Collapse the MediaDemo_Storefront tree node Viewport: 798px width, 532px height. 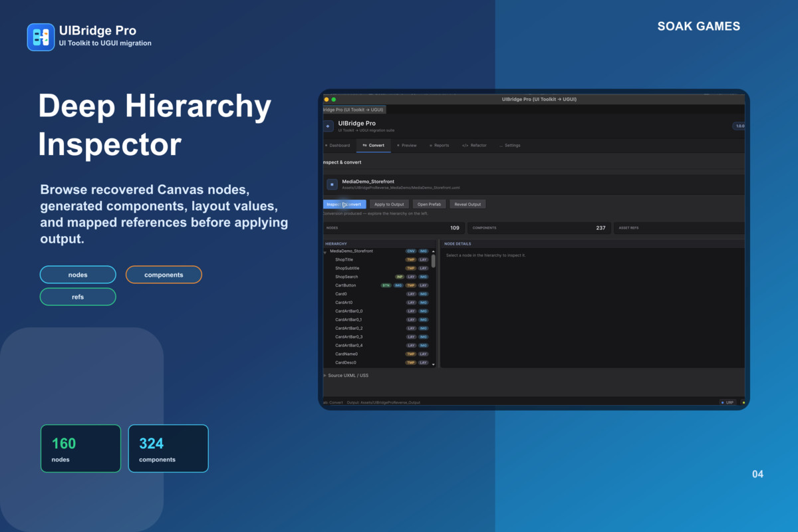point(325,252)
